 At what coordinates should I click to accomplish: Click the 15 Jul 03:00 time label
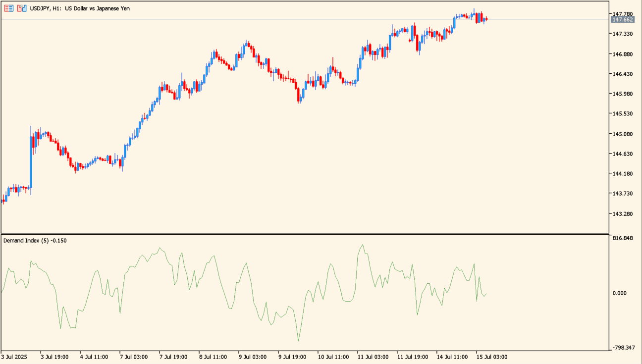tap(492, 357)
